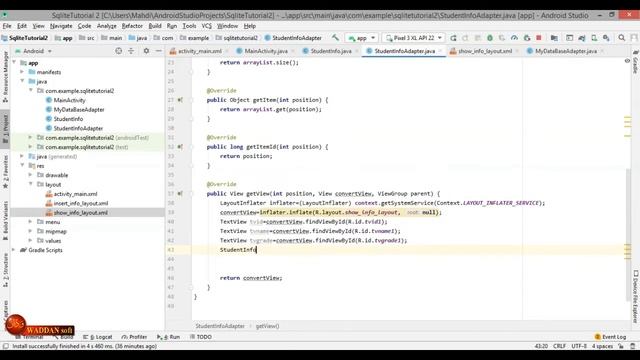Toggle the 1: Project side panel

click(5, 128)
